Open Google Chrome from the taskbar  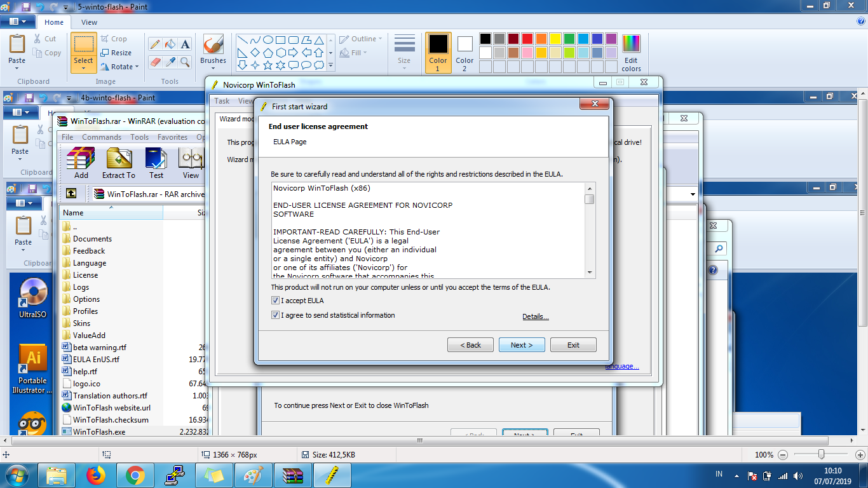tap(135, 475)
